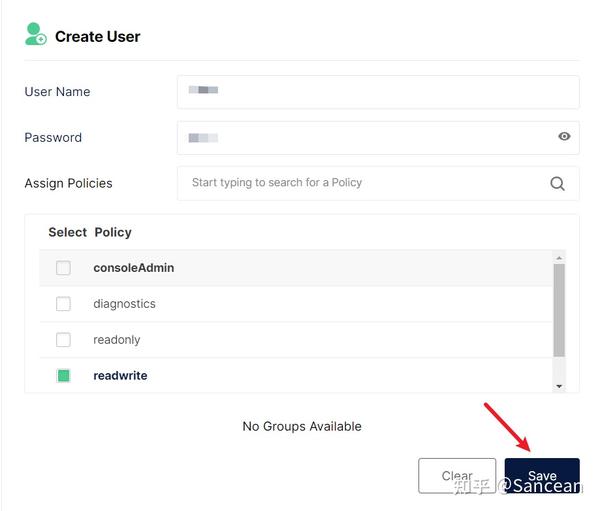Click policy list scrollbar down arrow
This screenshot has height=511, width=600.
click(559, 386)
